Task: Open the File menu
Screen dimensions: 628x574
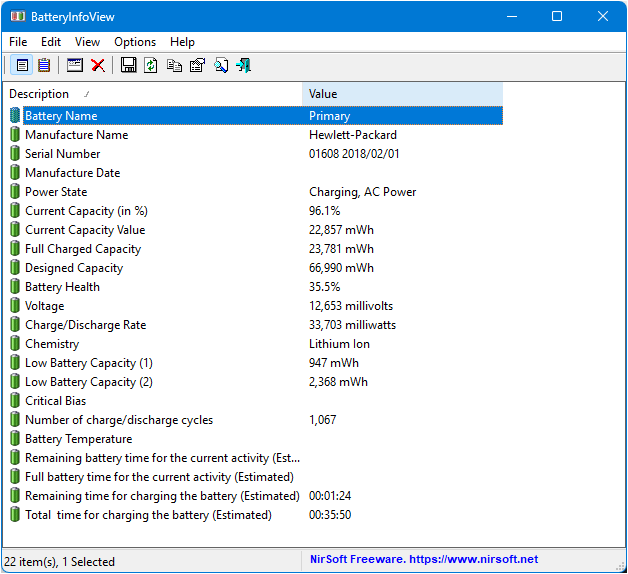Action: point(18,42)
